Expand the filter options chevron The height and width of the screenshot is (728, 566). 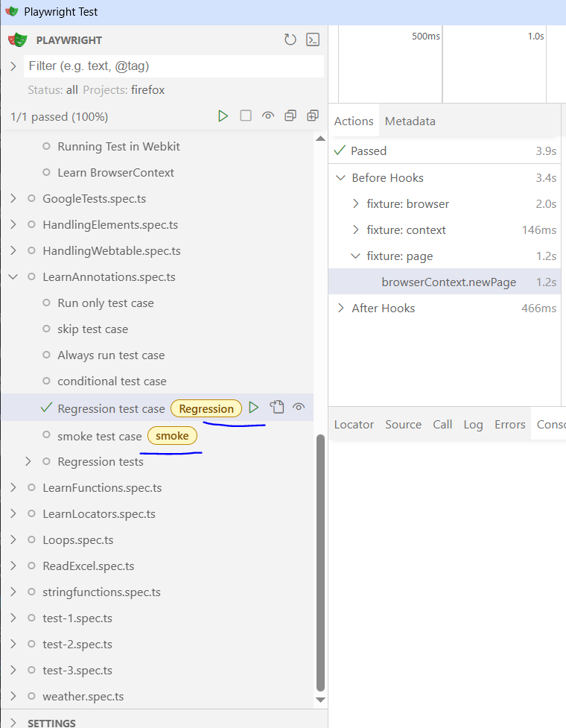coord(13,66)
